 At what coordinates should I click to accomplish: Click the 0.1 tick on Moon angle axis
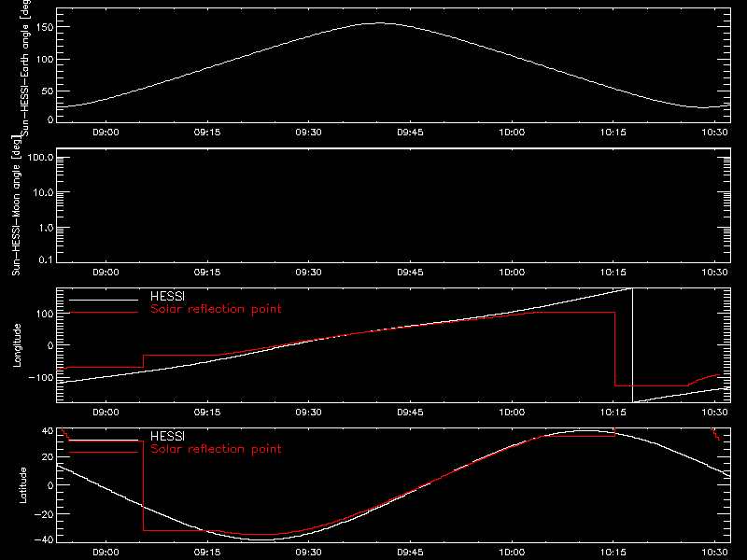click(46, 260)
